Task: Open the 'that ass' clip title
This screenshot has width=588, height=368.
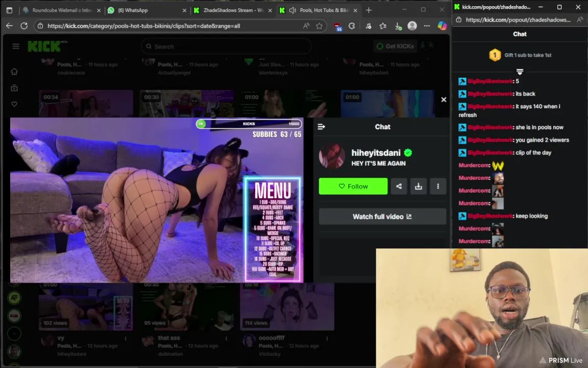Action: coord(169,338)
